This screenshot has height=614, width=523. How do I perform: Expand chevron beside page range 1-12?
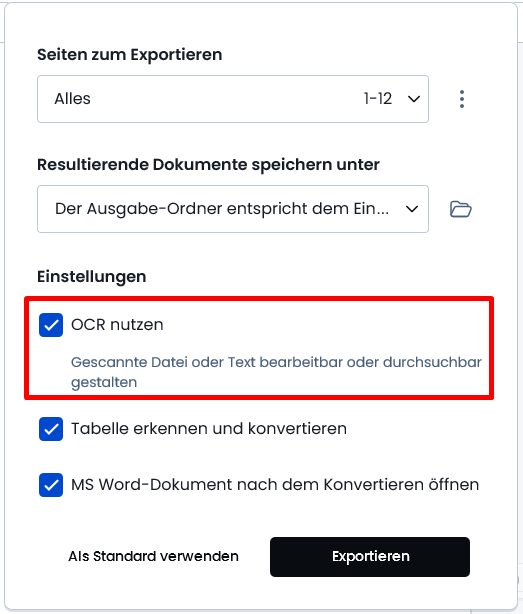click(414, 99)
